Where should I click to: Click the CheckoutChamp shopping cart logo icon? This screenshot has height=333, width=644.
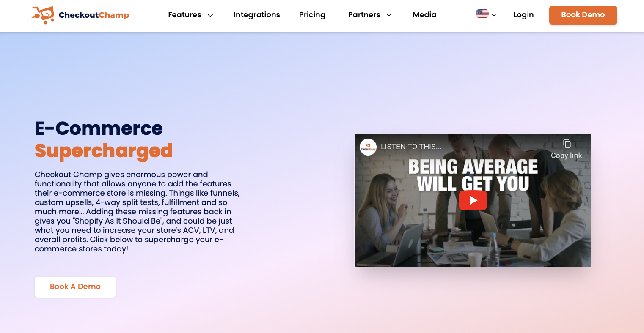click(43, 15)
